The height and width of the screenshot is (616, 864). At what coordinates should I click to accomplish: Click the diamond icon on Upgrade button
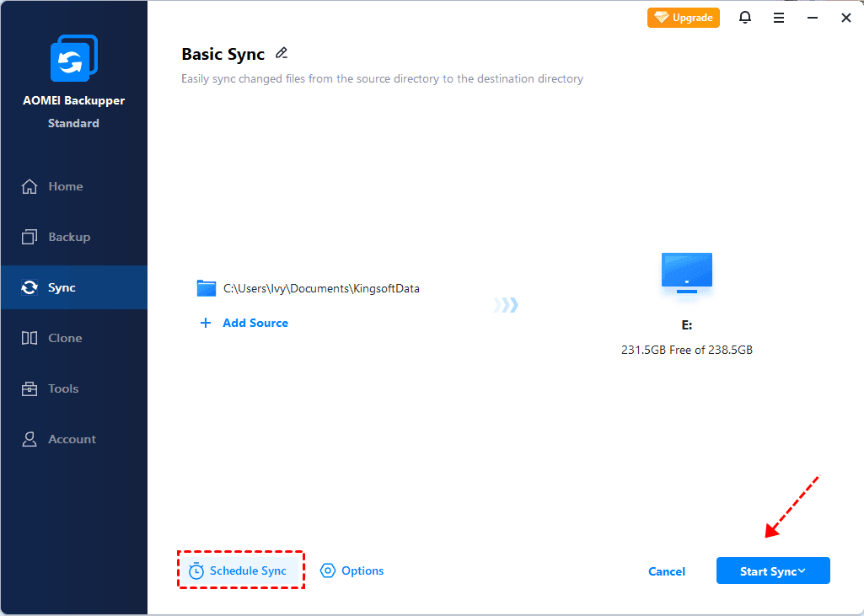point(661,18)
